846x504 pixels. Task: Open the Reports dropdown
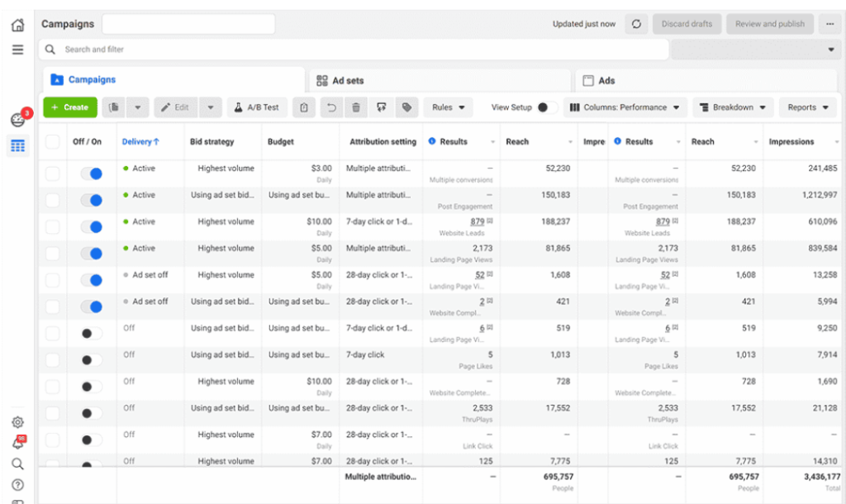point(808,107)
